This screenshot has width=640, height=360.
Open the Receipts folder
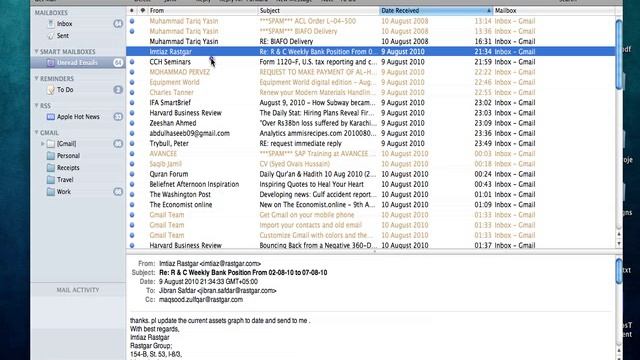click(68, 167)
